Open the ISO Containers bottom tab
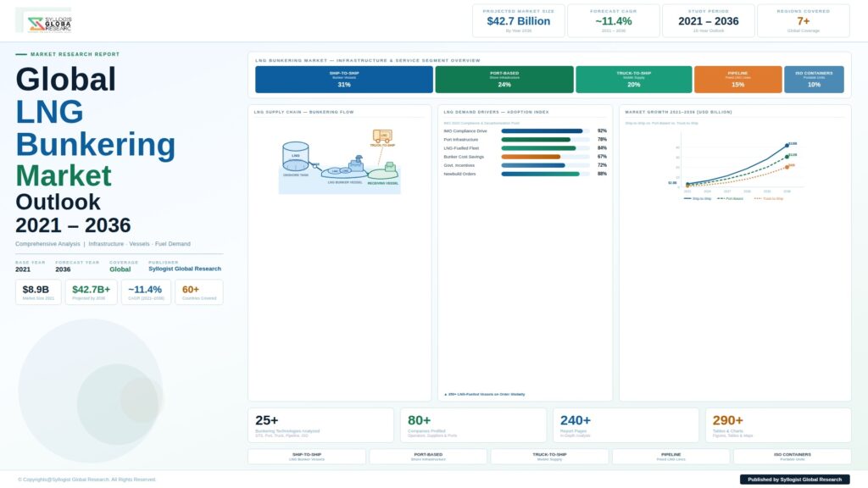Screen dimensions: 868x488 pyautogui.click(x=792, y=457)
